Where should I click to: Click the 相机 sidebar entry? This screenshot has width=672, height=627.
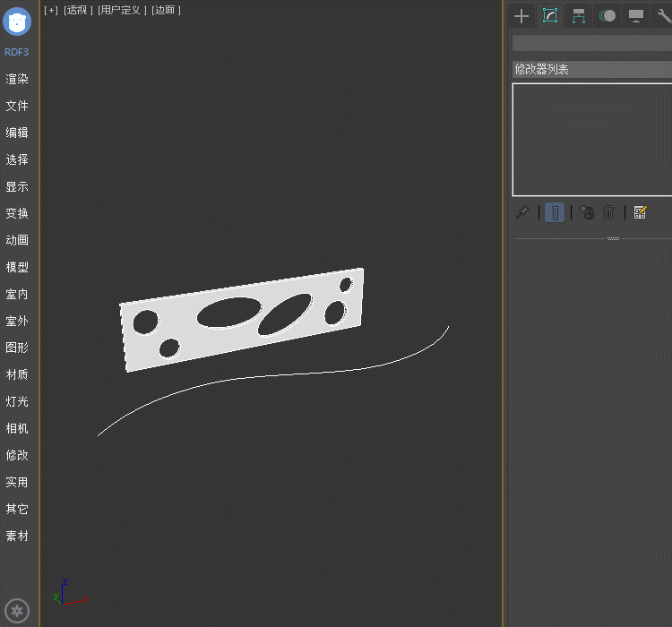tap(17, 428)
